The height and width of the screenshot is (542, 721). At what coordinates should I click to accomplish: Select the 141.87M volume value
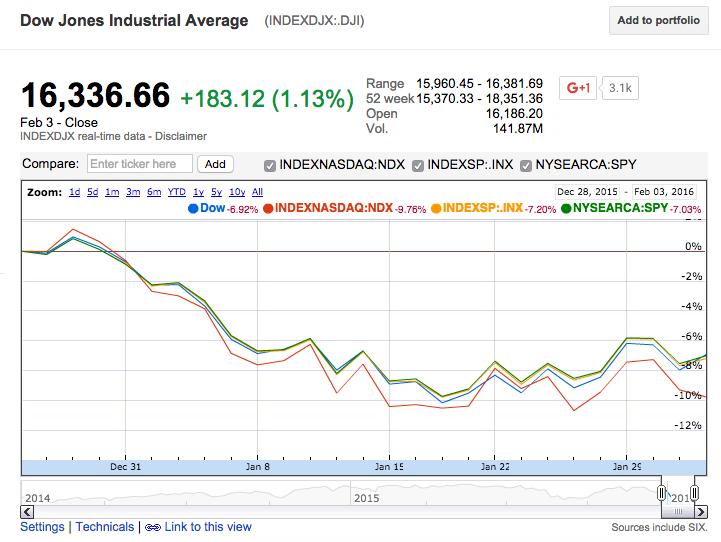tap(518, 129)
